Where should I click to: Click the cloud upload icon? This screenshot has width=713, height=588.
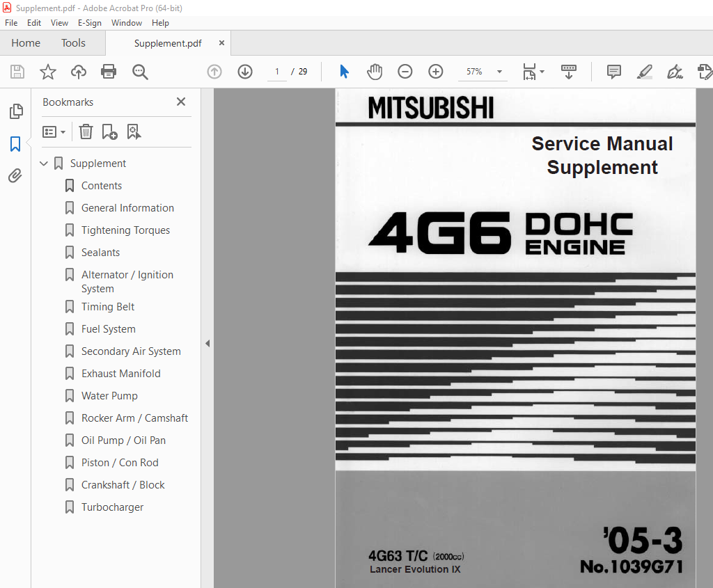click(78, 72)
